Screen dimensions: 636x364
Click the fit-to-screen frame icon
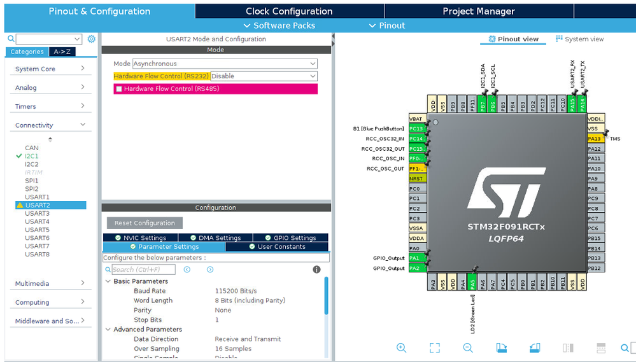tap(435, 348)
